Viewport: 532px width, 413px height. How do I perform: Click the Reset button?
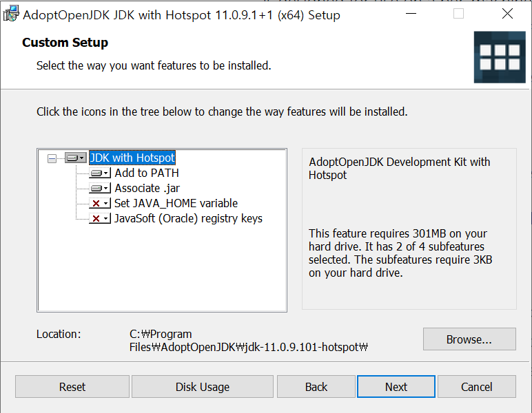(x=72, y=387)
